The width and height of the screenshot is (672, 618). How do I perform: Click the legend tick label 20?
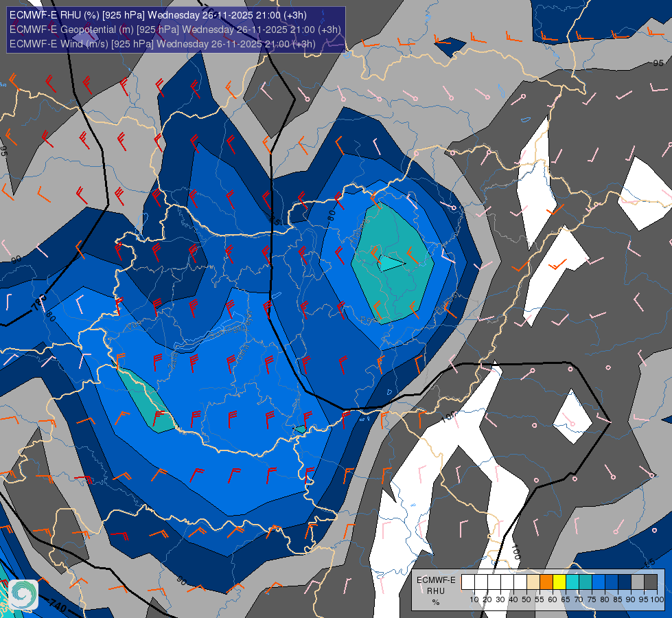pyautogui.click(x=487, y=599)
